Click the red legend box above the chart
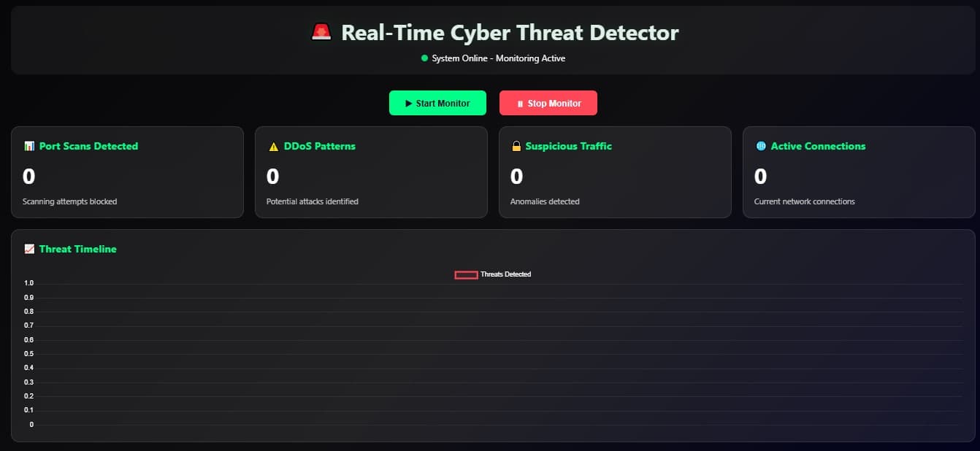This screenshot has height=451, width=980. click(x=465, y=274)
